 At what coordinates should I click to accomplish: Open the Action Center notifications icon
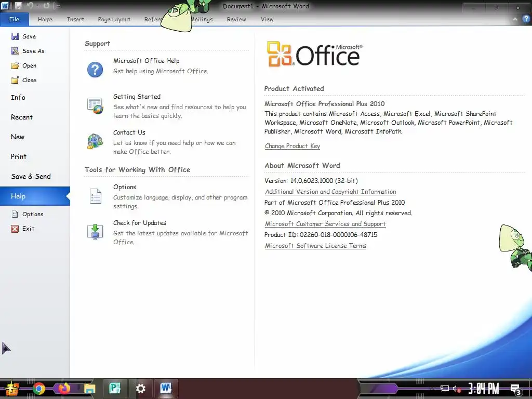[516, 390]
